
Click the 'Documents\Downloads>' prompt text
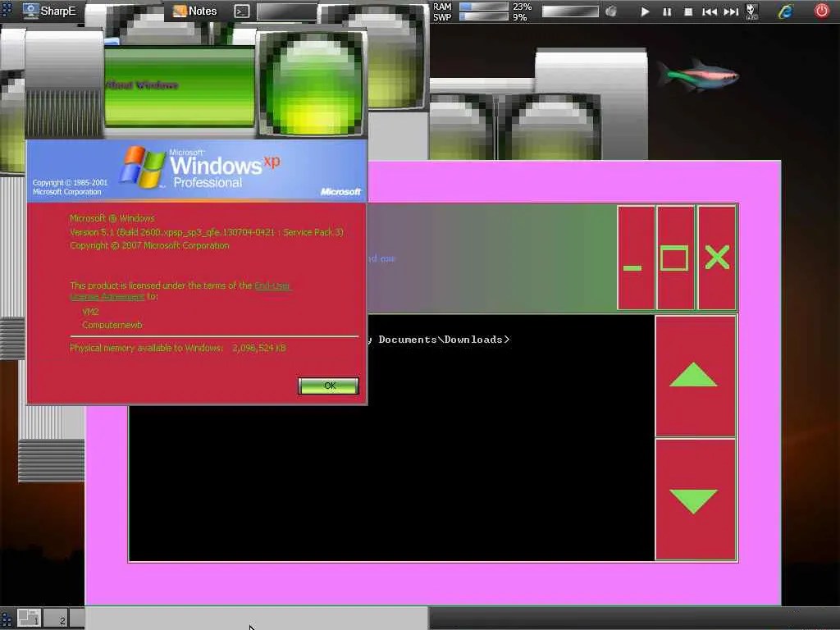point(444,340)
